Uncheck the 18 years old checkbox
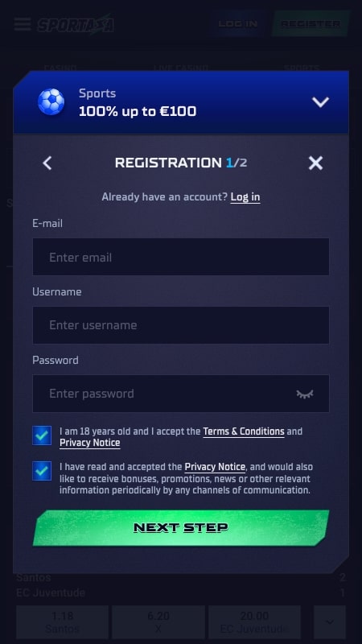The height and width of the screenshot is (644, 362). (x=42, y=436)
